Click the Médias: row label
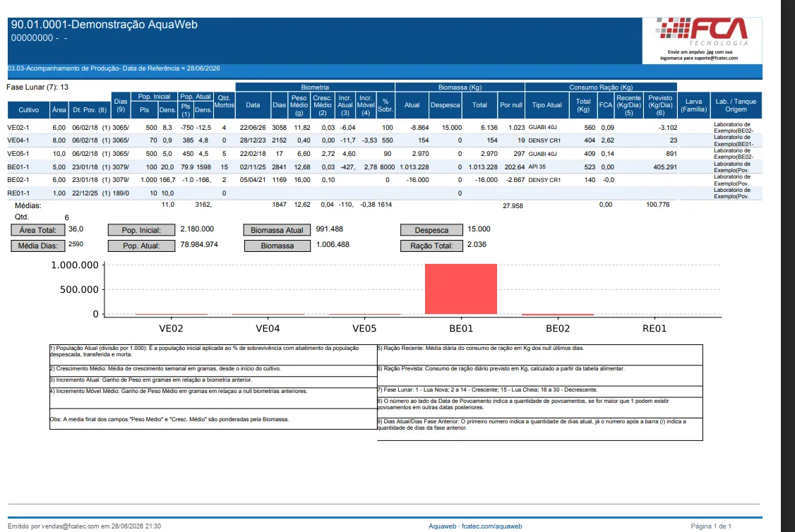The width and height of the screenshot is (795, 532). (x=28, y=206)
